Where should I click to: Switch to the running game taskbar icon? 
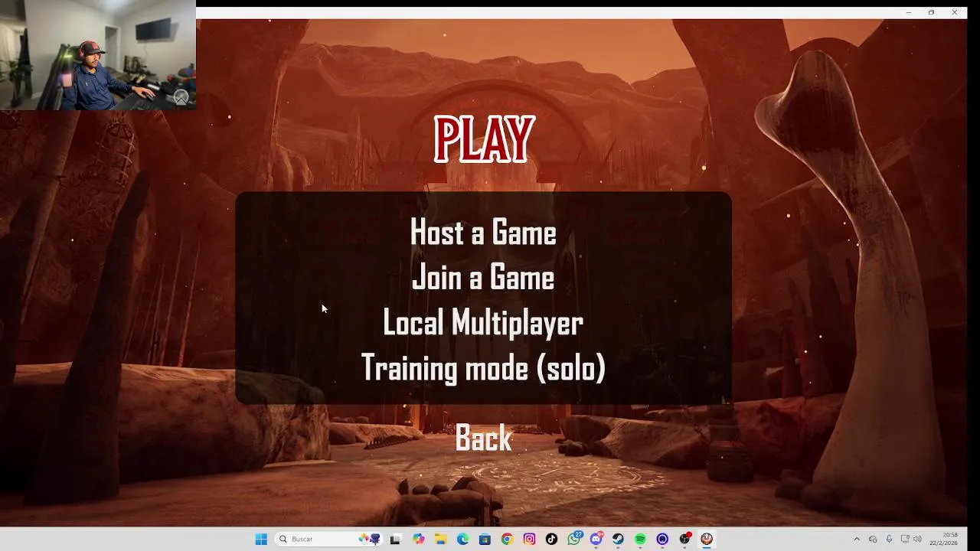(x=707, y=539)
